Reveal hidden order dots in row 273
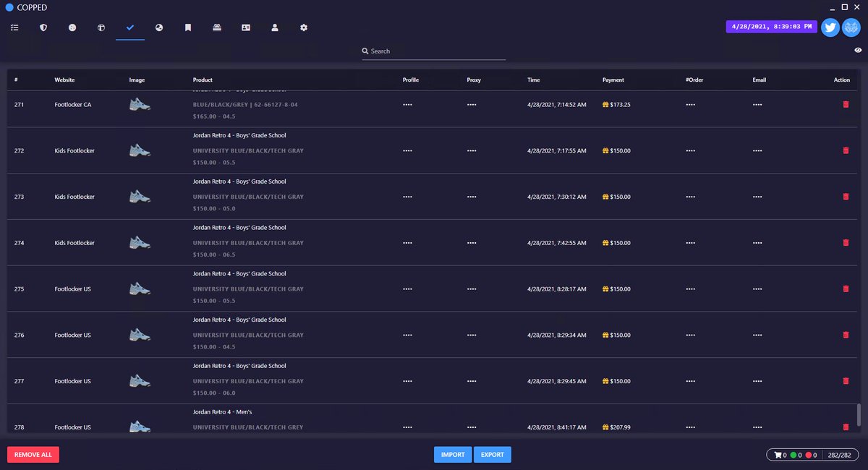868x470 pixels. [x=690, y=197]
